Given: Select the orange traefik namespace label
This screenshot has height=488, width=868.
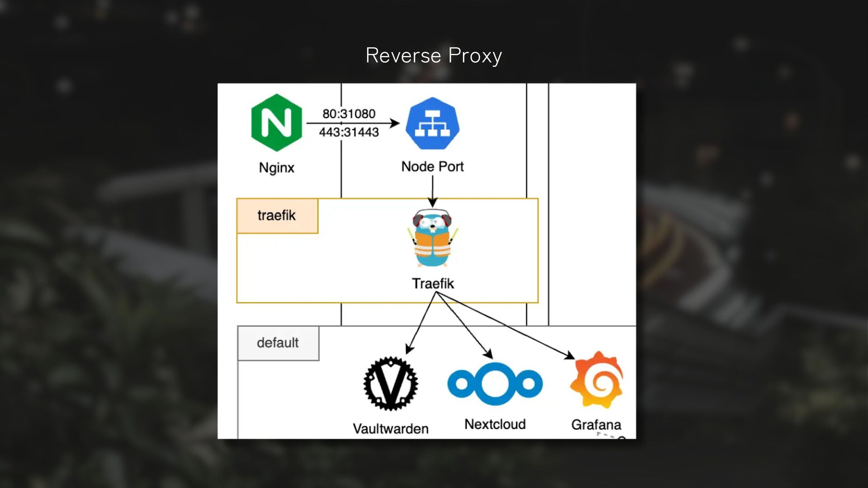Looking at the screenshot, I should tap(277, 216).
